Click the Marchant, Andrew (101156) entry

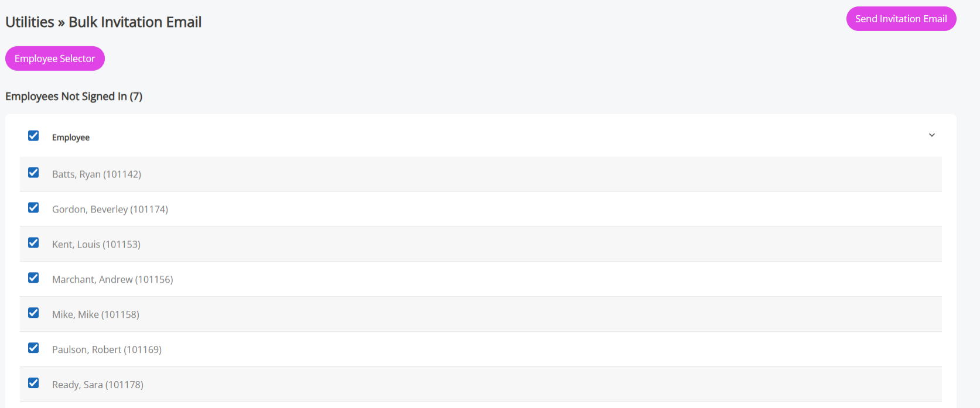[112, 280]
